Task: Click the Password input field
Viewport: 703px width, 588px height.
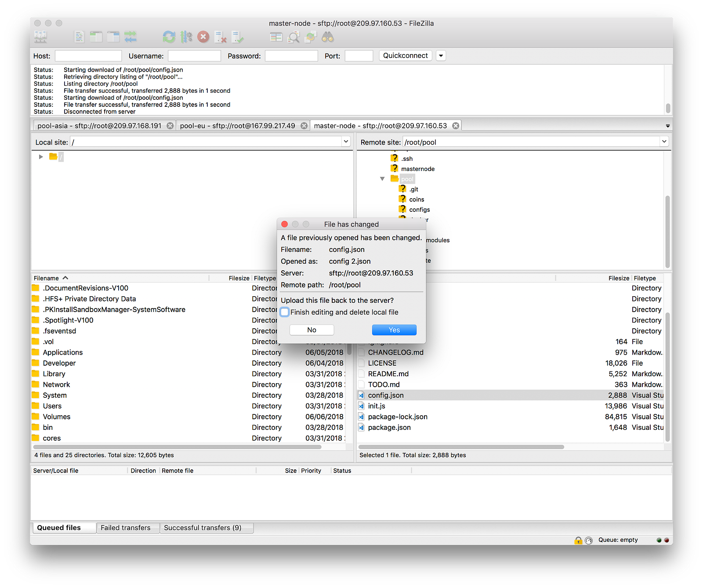Action: click(291, 56)
